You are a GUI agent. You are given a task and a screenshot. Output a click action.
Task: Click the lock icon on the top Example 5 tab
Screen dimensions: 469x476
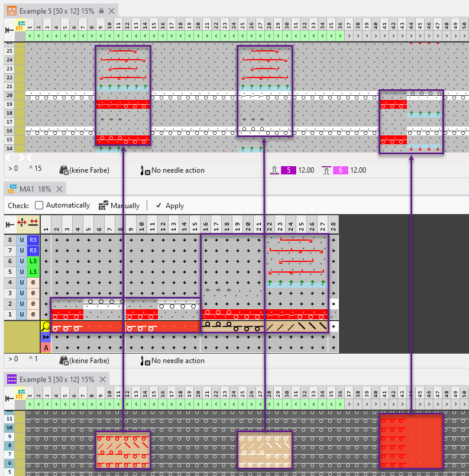click(x=101, y=11)
